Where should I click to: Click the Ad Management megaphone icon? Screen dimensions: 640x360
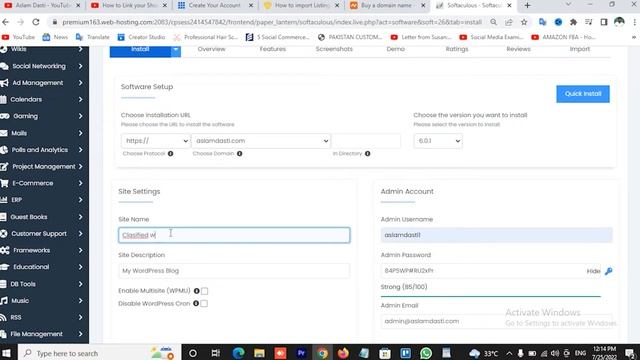4,83
